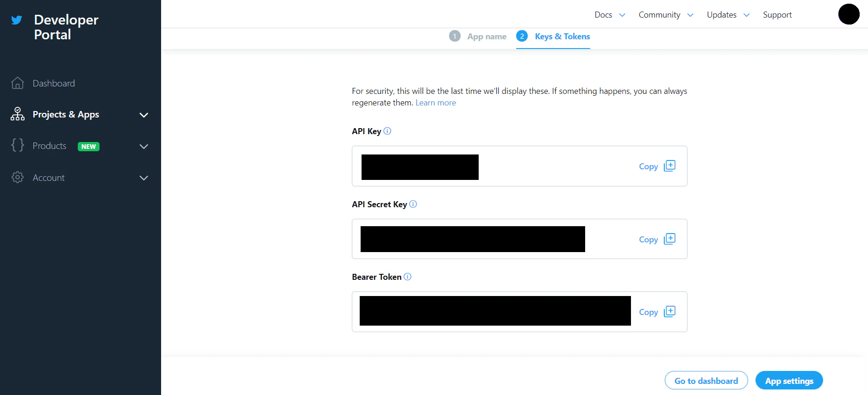Open Dashboard in the sidebar

tap(54, 83)
